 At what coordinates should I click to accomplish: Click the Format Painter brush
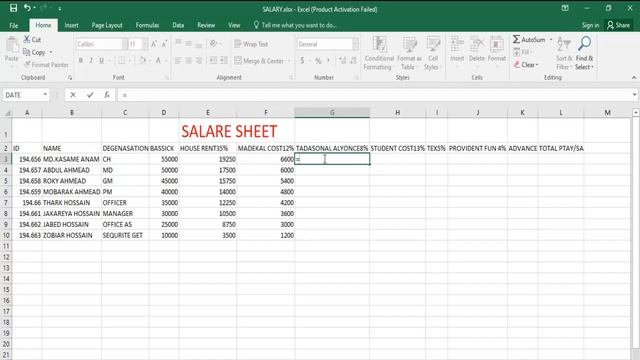pyautogui.click(x=27, y=64)
